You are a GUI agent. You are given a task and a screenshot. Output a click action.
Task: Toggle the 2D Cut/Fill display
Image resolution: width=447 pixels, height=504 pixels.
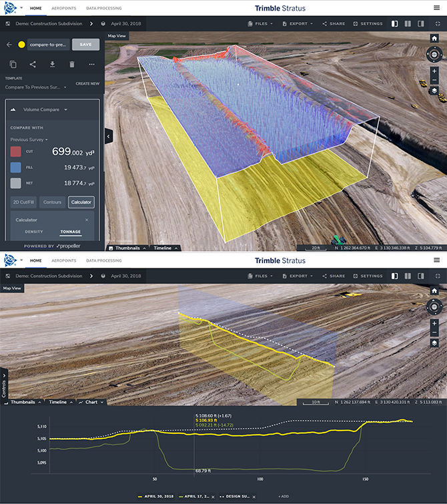[x=23, y=202]
